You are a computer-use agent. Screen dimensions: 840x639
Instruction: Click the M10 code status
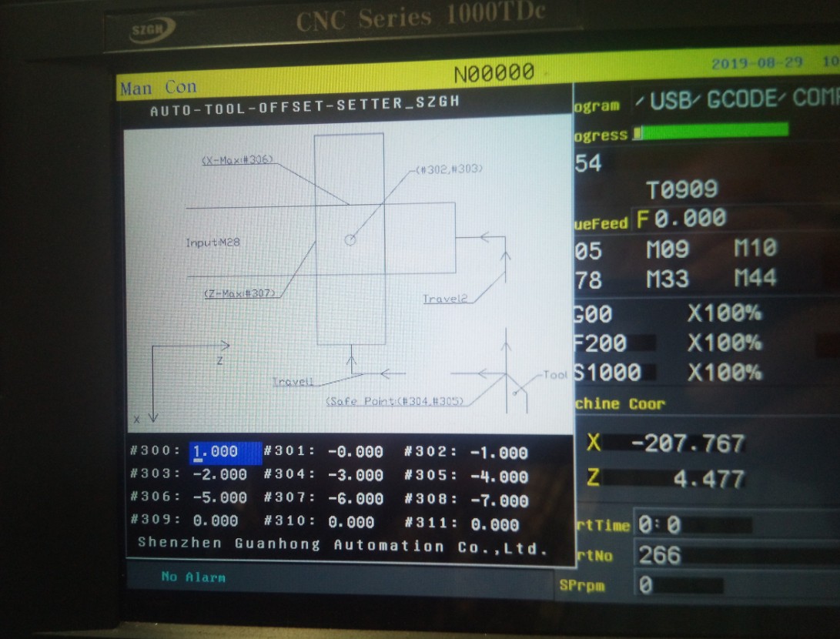755,248
